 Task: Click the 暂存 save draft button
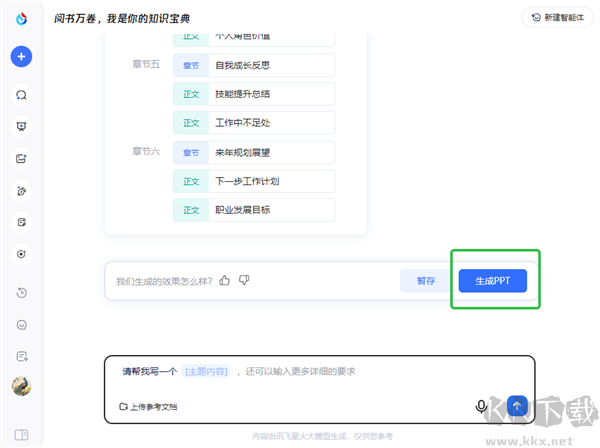[426, 281]
